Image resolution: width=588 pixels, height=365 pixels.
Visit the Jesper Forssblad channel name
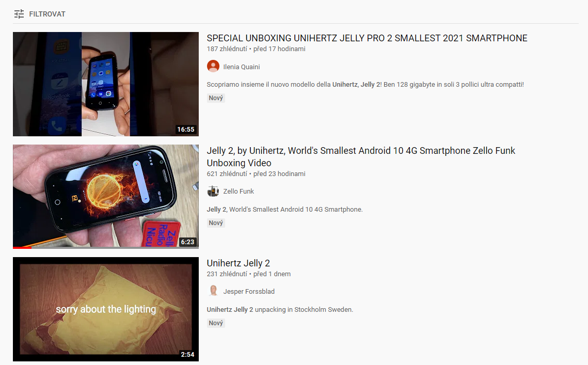coord(249,292)
